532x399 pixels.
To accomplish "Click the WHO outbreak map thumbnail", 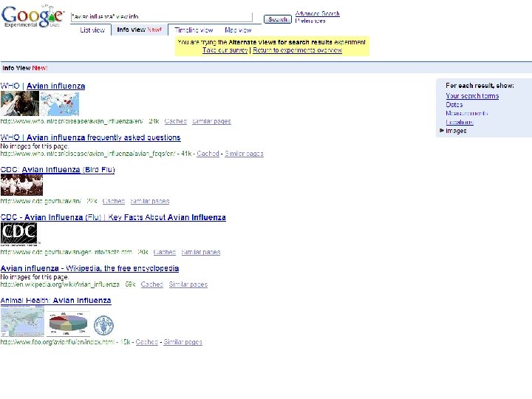I will 60,103.
